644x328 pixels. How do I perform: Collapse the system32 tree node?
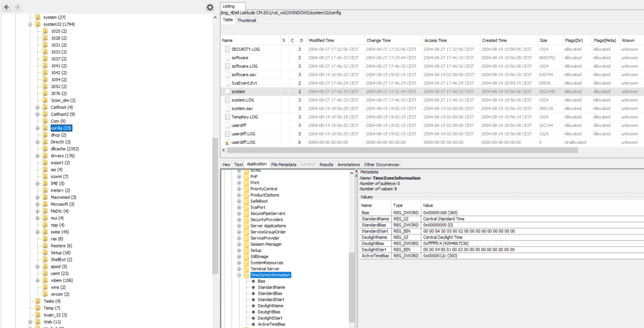[x=30, y=25]
